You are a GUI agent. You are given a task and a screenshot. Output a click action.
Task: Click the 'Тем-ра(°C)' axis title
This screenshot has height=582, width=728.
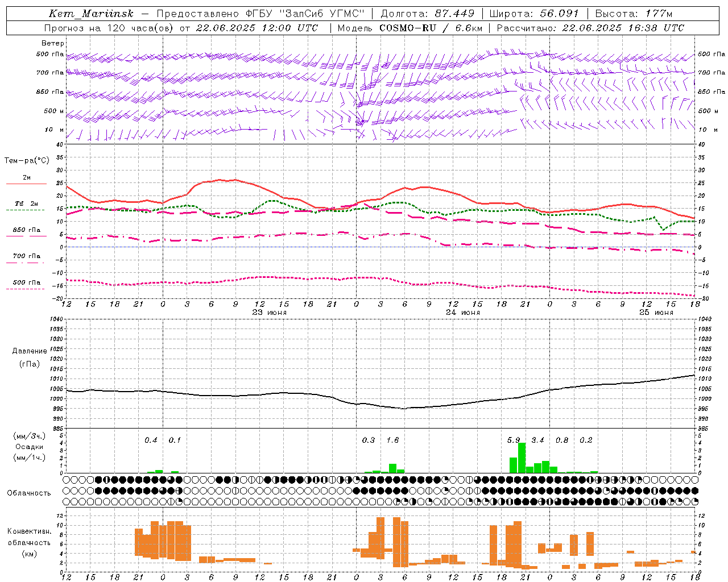(x=27, y=161)
